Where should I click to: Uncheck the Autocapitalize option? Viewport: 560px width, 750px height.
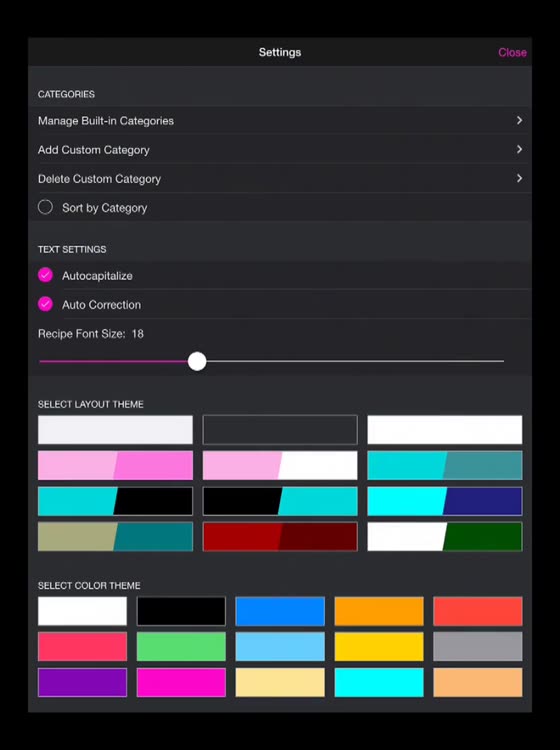(x=45, y=275)
